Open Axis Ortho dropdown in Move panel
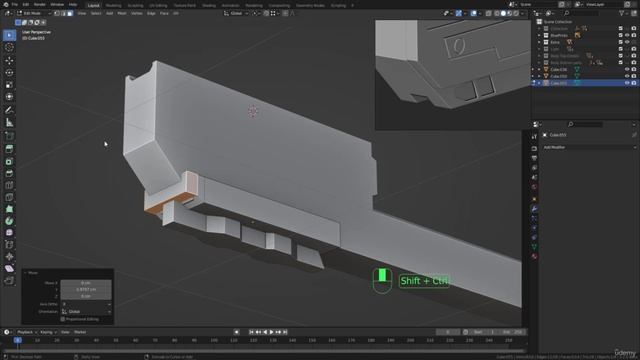 coord(86,304)
